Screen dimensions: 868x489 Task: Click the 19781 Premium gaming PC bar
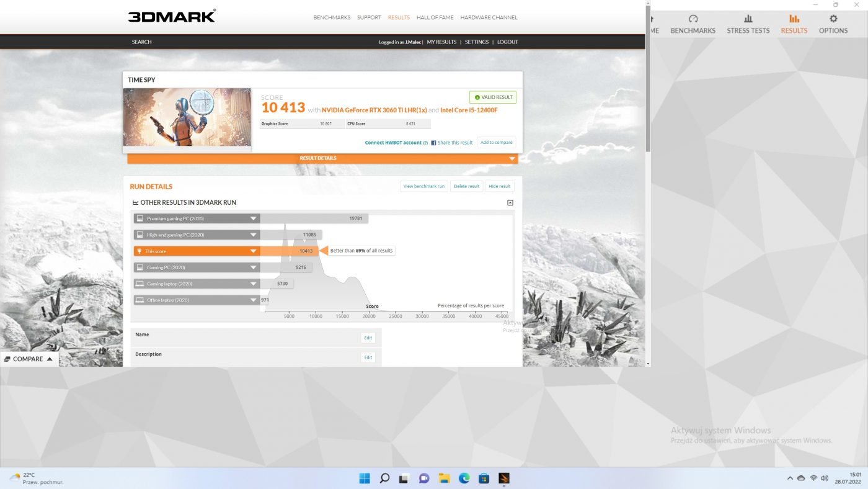[314, 218]
